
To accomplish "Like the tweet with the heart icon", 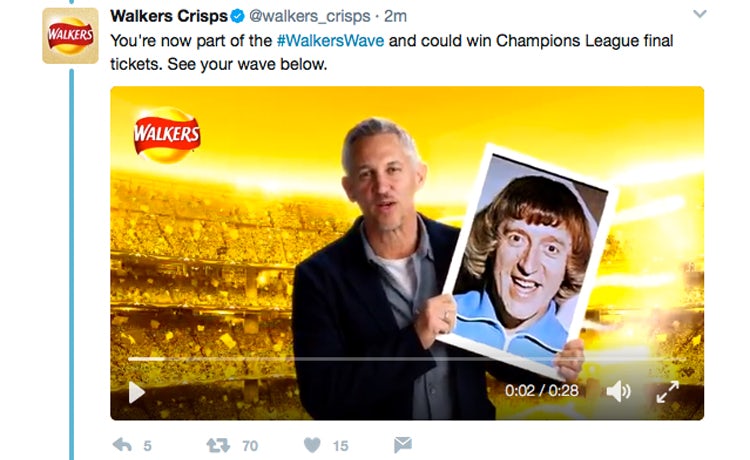I will (x=312, y=445).
